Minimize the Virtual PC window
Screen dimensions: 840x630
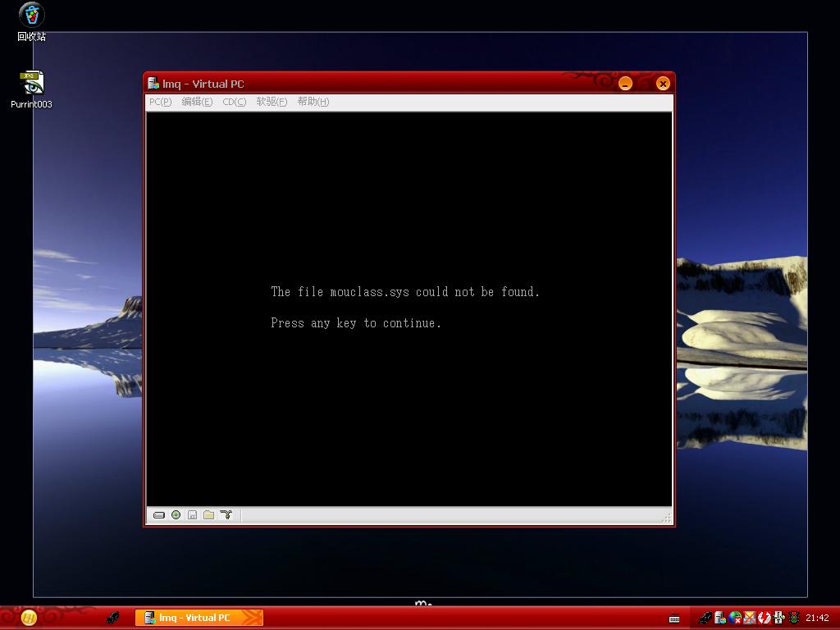[x=625, y=84]
